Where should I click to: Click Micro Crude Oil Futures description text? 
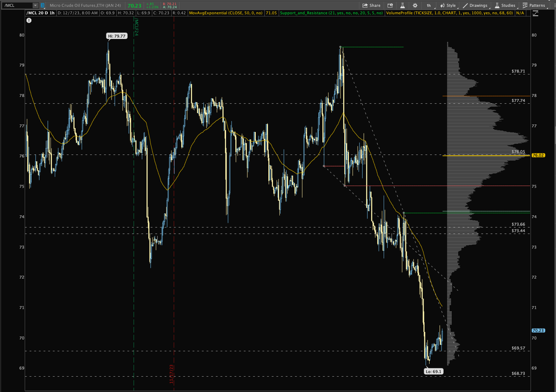pos(86,5)
